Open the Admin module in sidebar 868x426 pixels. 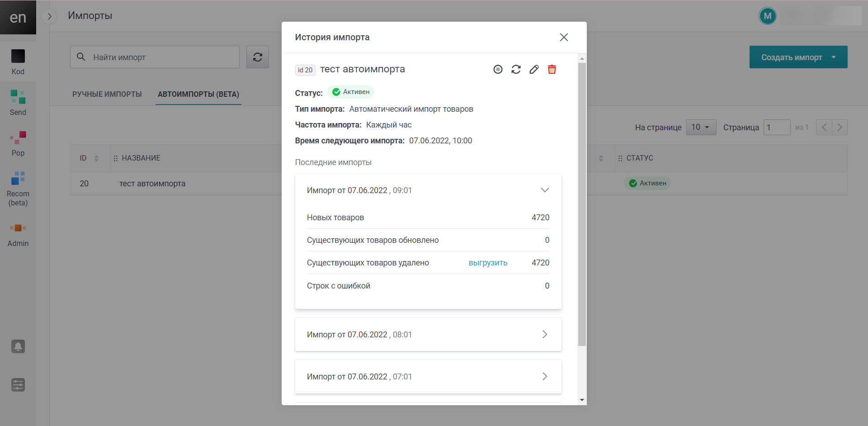(x=18, y=234)
